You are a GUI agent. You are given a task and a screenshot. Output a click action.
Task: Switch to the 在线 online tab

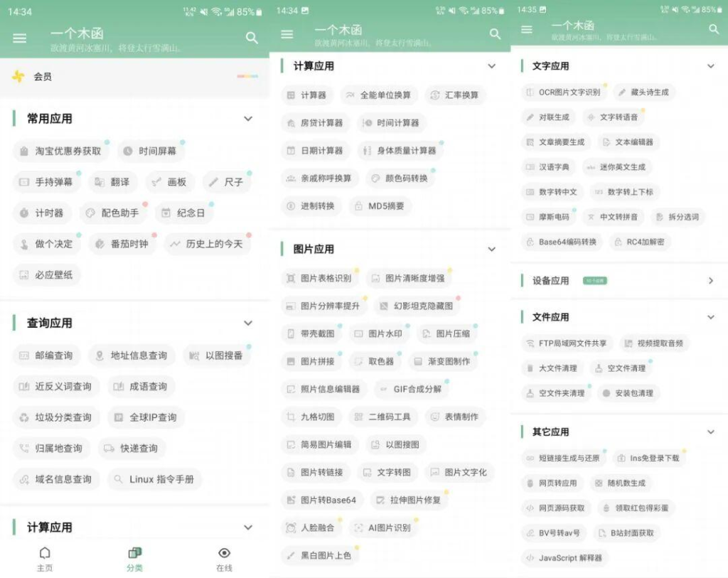[224, 559]
